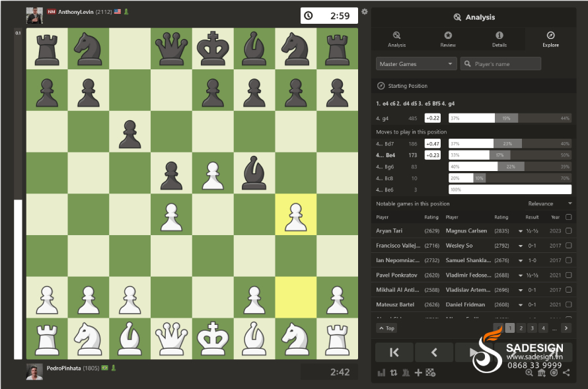Open the board settings gear icon
This screenshot has height=389, width=588.
coord(365,12)
